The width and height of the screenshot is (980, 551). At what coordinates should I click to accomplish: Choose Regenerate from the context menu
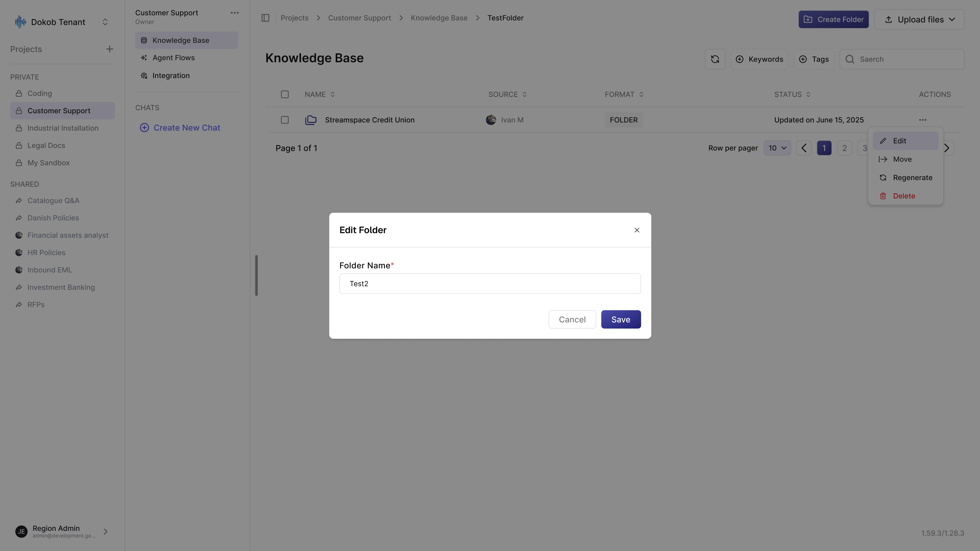click(x=905, y=178)
